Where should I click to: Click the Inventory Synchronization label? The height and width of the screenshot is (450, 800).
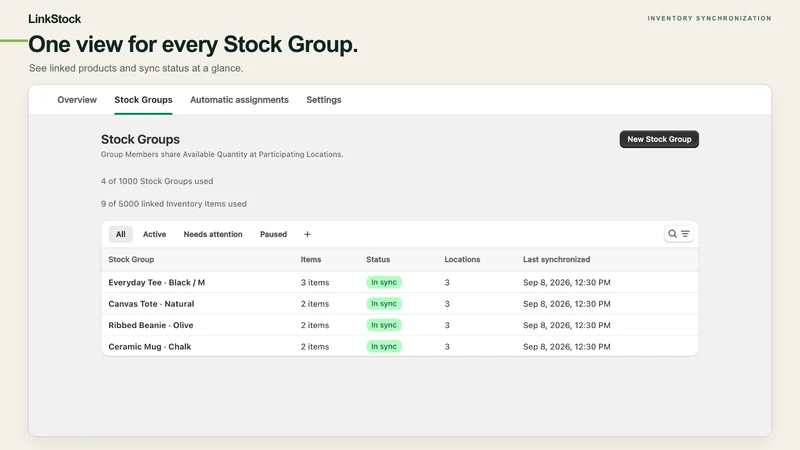coord(710,18)
